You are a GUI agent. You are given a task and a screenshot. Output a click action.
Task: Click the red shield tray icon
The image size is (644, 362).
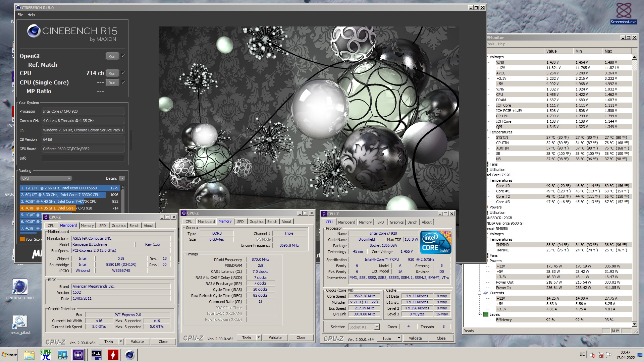tap(593, 355)
